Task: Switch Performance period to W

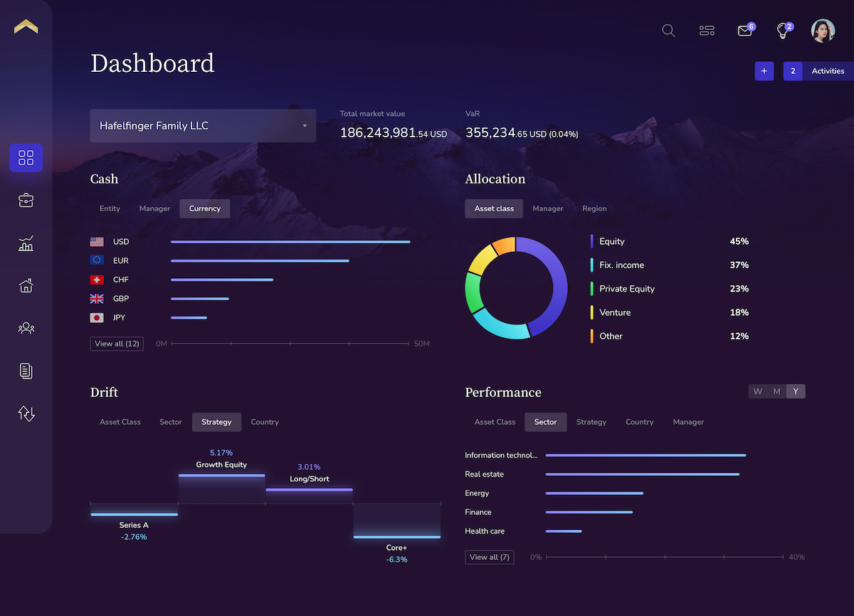Action: (757, 391)
